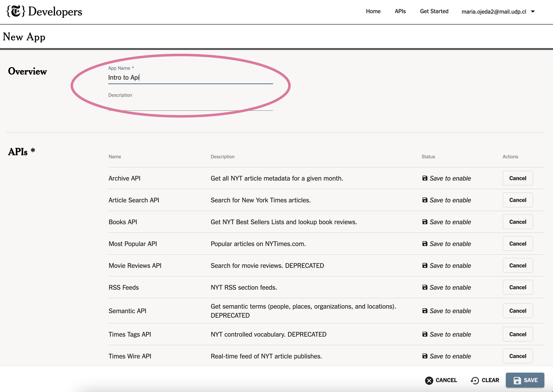Click the Actions column header
The width and height of the screenshot is (553, 392).
tap(510, 157)
